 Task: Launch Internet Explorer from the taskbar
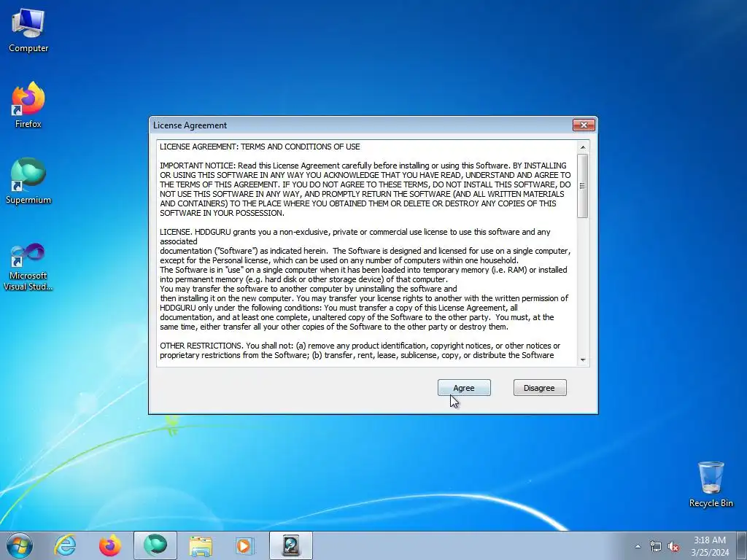[x=65, y=545]
